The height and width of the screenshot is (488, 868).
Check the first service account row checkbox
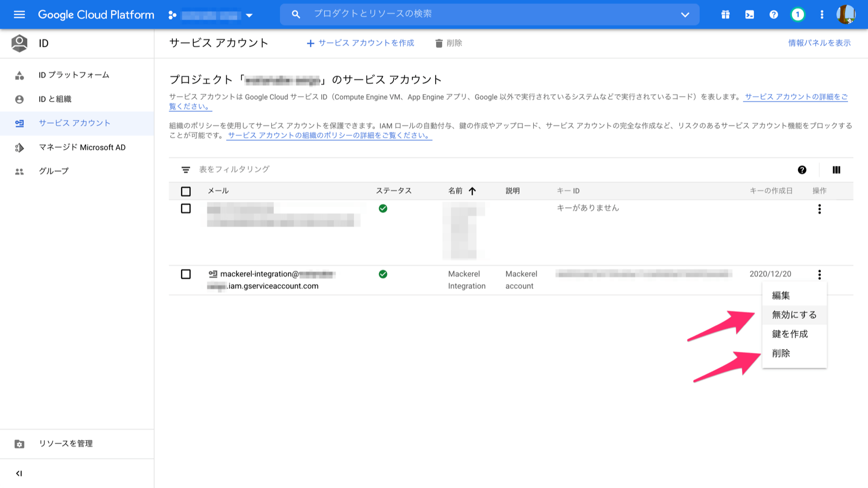186,208
